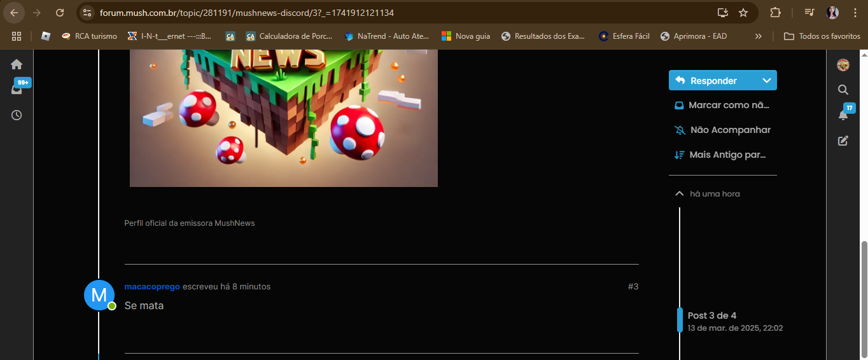Click the Post 3 de 4 timeline handle
The height and width of the screenshot is (360, 868).
coord(680,320)
